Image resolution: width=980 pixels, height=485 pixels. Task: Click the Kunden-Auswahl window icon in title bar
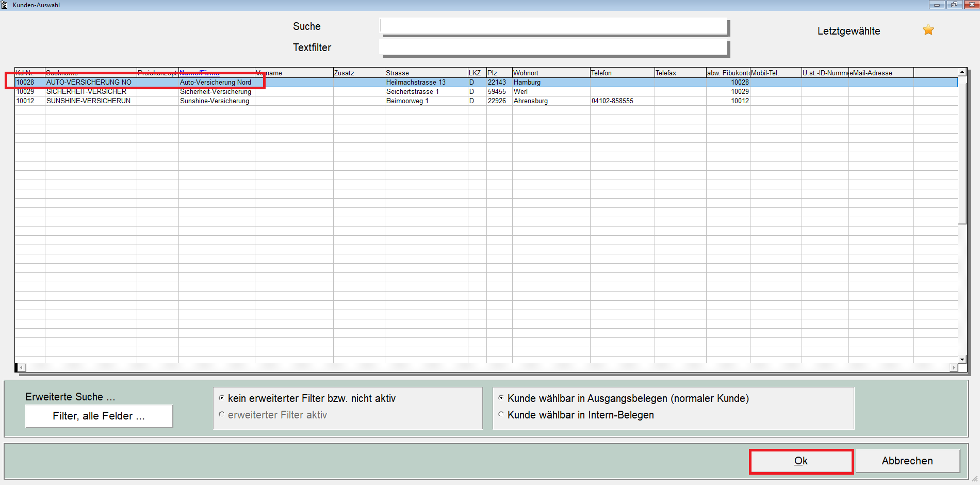pos(5,5)
